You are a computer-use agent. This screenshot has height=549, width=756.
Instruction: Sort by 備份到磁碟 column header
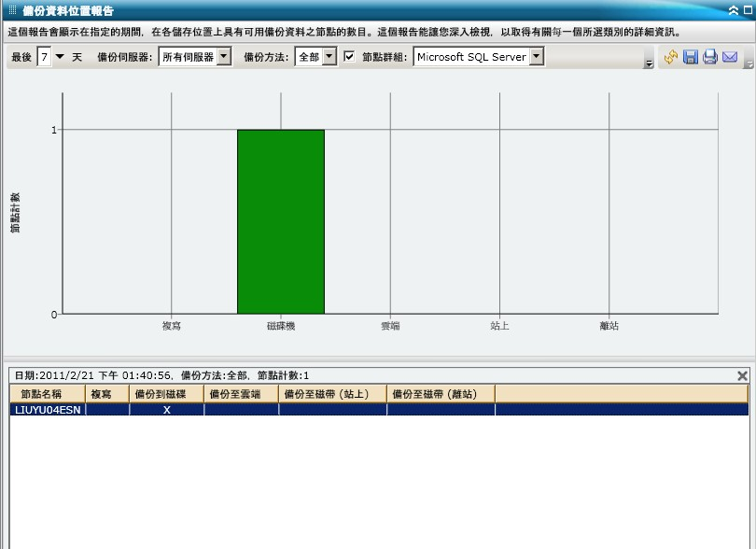[166, 394]
